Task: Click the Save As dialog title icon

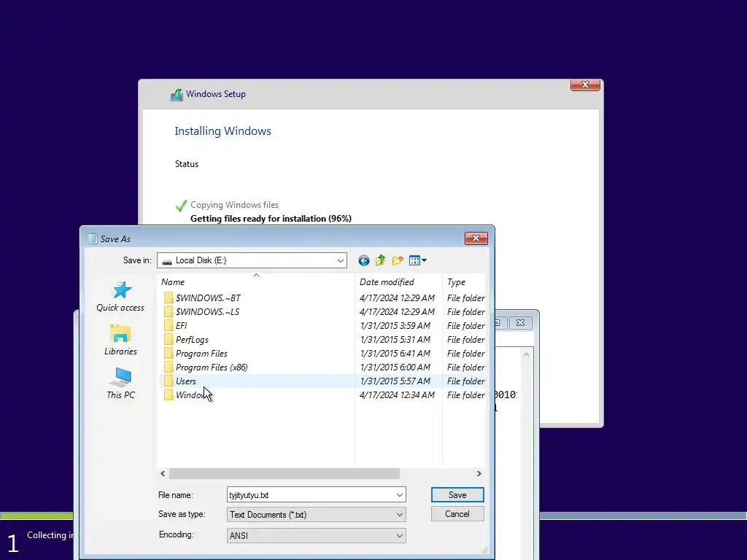Action: point(93,238)
